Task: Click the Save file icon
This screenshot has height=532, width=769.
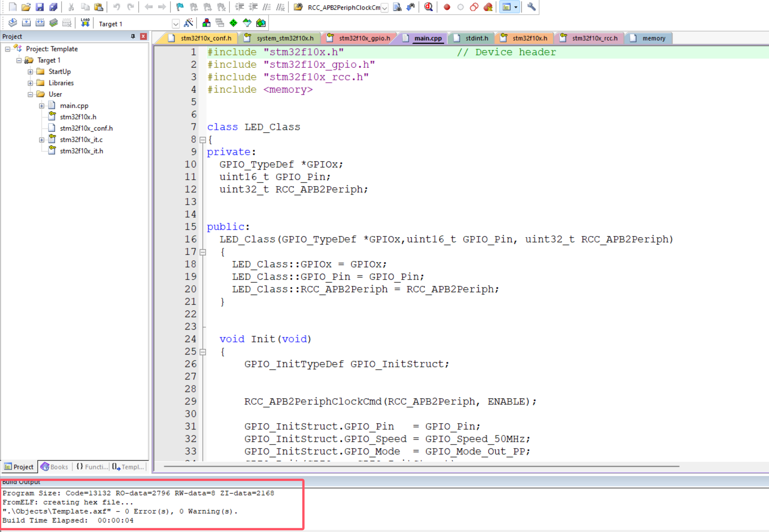Action: click(x=39, y=7)
